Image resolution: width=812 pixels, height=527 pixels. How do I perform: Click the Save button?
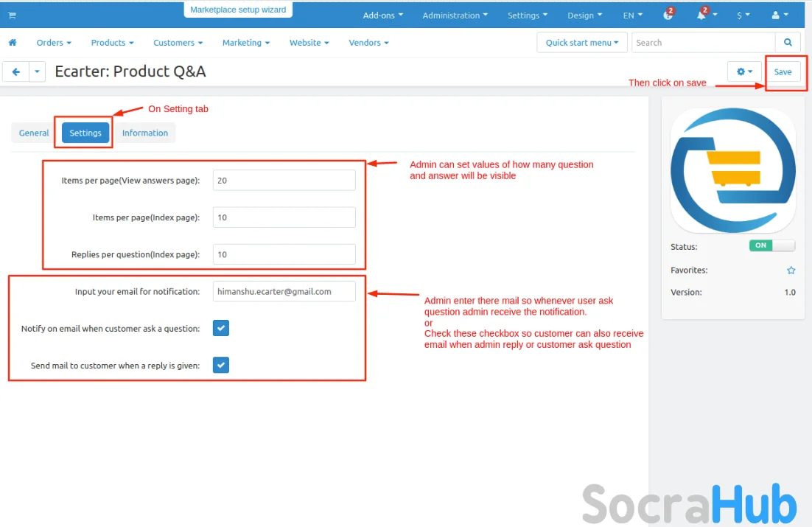click(783, 71)
